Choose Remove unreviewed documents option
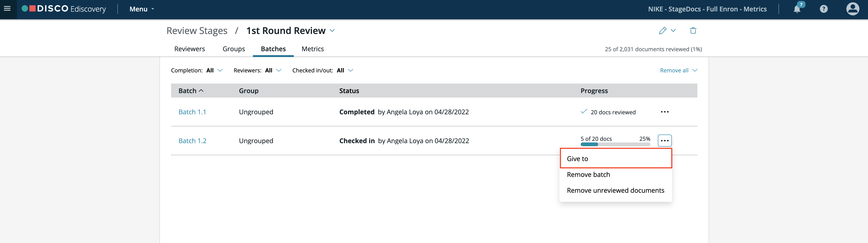Viewport: 868px width, 243px height. (615, 190)
